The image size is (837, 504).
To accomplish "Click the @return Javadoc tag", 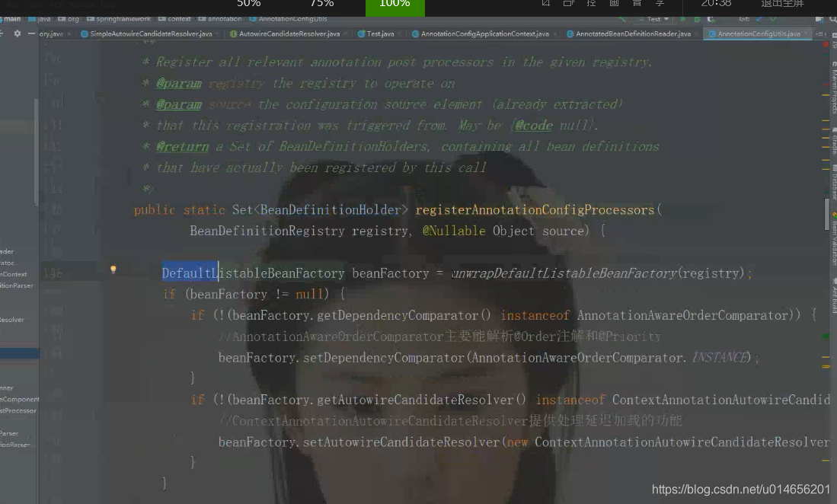I will click(183, 147).
